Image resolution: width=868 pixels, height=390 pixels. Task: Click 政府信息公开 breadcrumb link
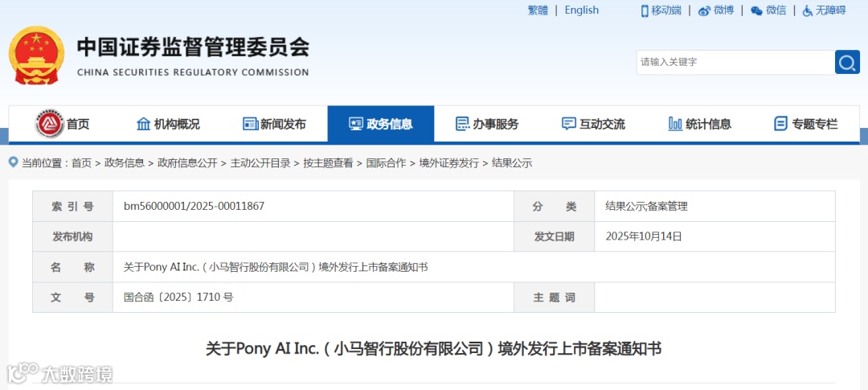(187, 163)
